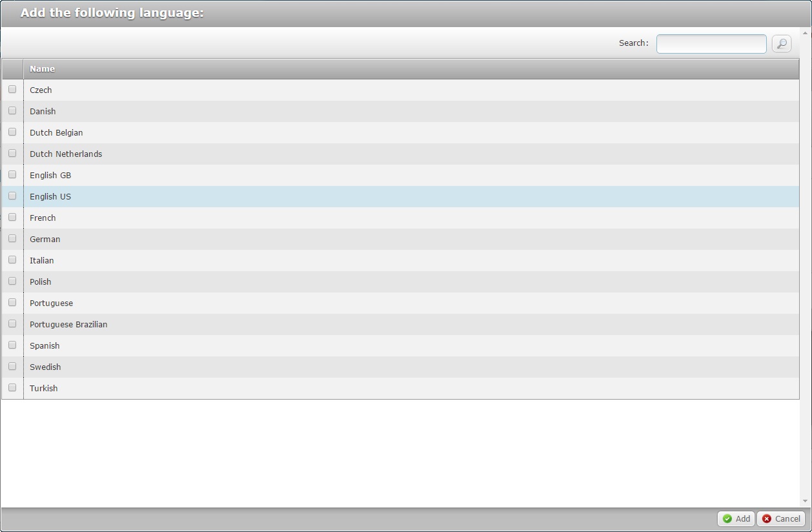Click into the Search input field
The height and width of the screenshot is (532, 812).
pos(711,43)
